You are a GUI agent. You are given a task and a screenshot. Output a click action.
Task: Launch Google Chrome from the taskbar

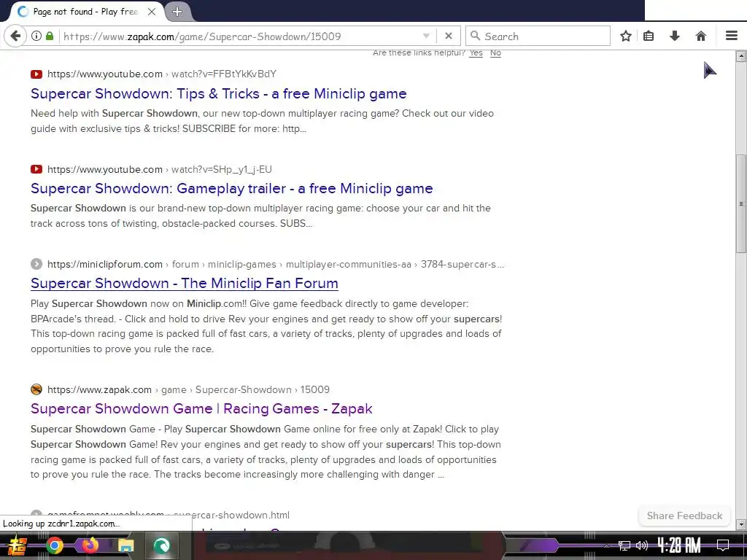point(54,545)
